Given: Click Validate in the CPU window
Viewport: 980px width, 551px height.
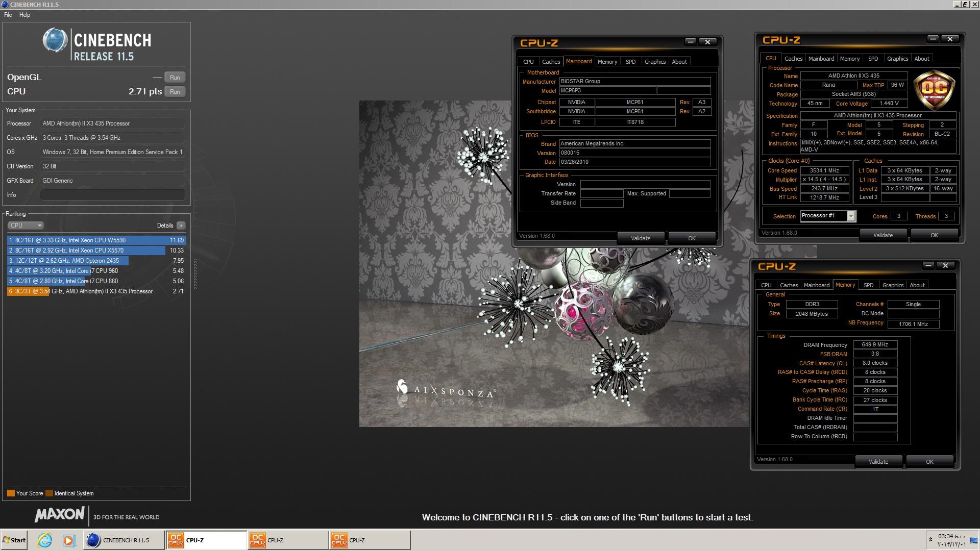Looking at the screenshot, I should [x=883, y=235].
